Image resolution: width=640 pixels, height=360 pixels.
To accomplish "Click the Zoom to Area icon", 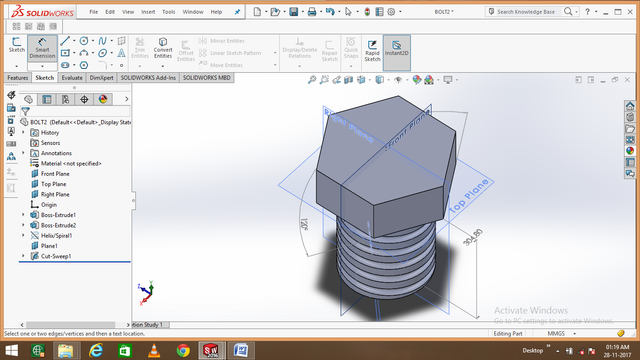I will (x=324, y=80).
